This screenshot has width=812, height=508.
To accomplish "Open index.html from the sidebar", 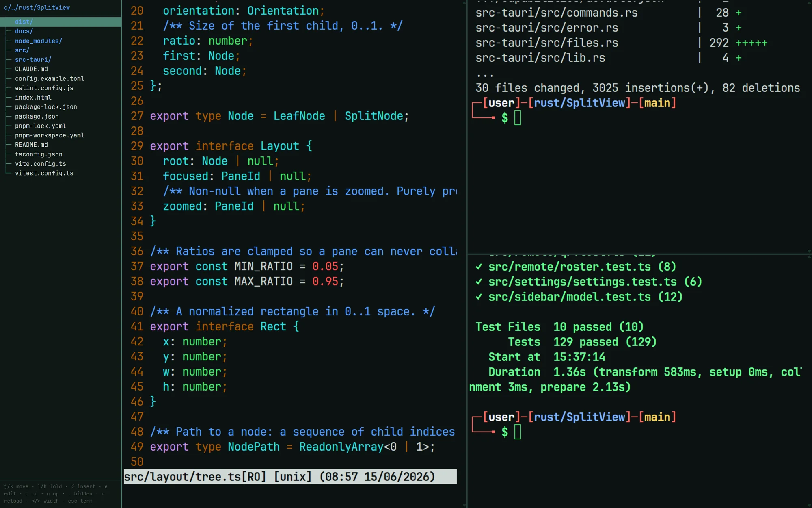I will click(x=33, y=98).
